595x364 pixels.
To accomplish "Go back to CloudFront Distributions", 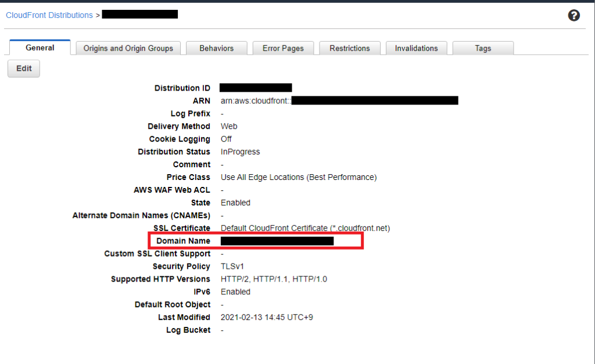I will point(49,15).
